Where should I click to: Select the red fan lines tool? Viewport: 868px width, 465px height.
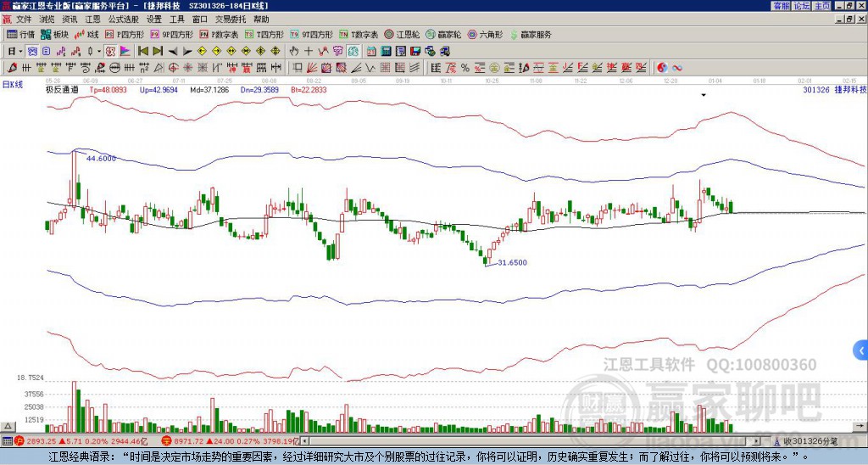click(312, 68)
